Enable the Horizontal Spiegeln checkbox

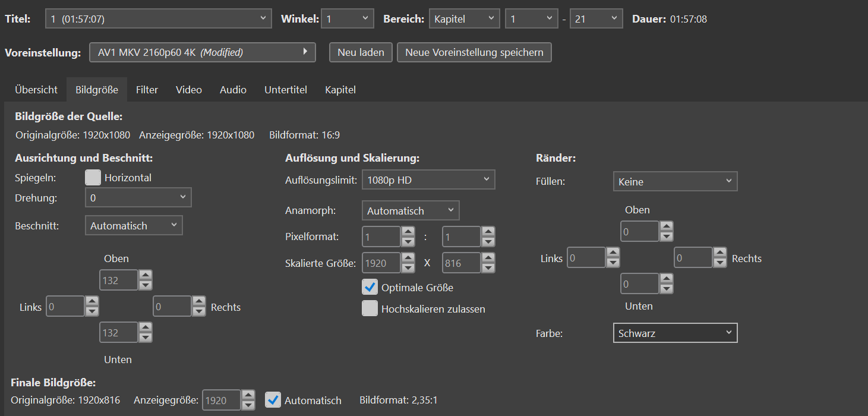click(x=93, y=178)
